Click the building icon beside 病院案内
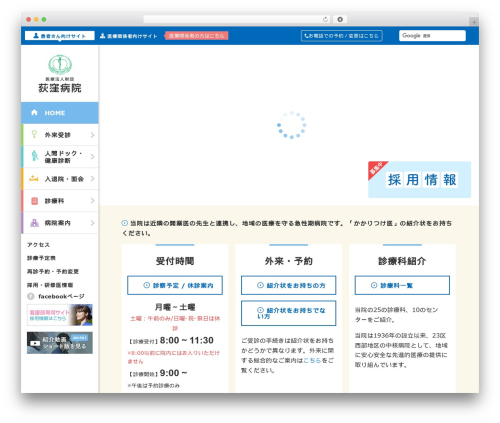 [34, 223]
